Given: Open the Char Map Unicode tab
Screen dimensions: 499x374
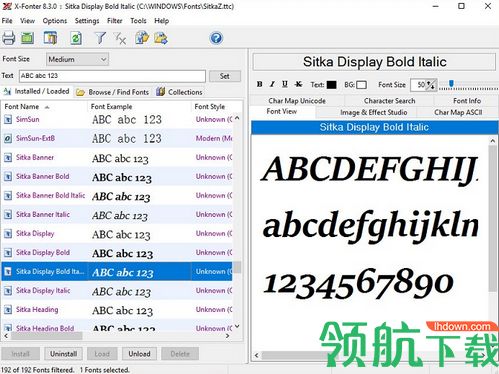Looking at the screenshot, I should click(x=297, y=101).
